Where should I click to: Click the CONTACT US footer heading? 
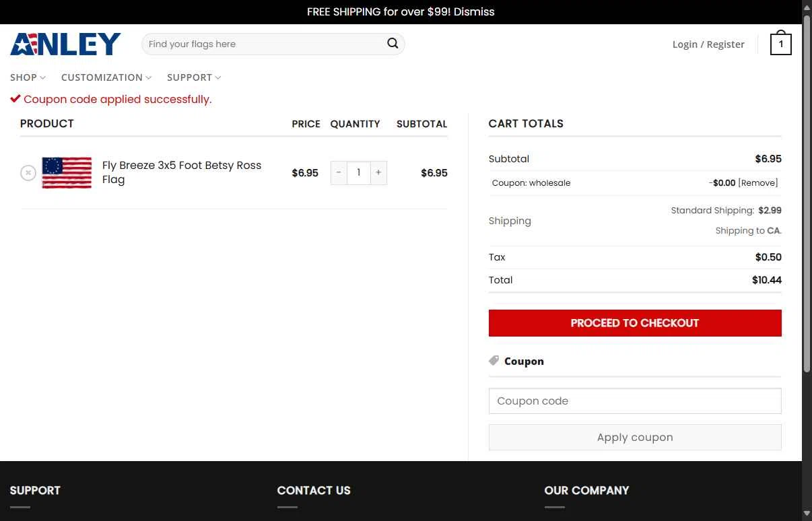pyautogui.click(x=314, y=491)
